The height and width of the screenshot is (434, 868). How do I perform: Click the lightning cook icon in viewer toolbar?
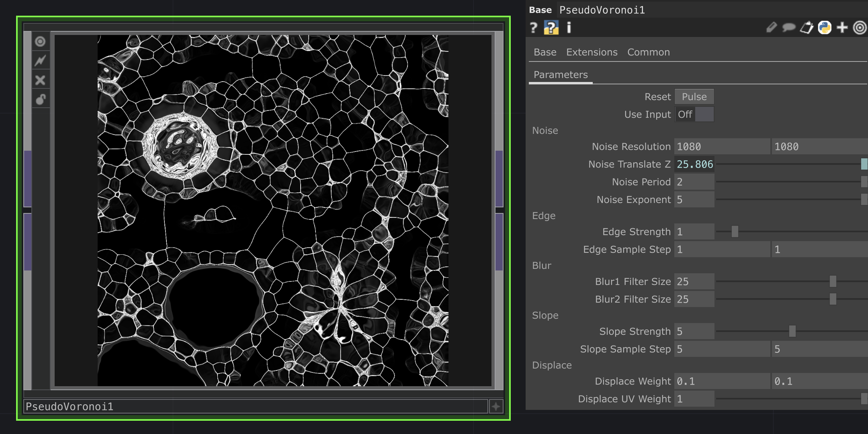point(40,61)
